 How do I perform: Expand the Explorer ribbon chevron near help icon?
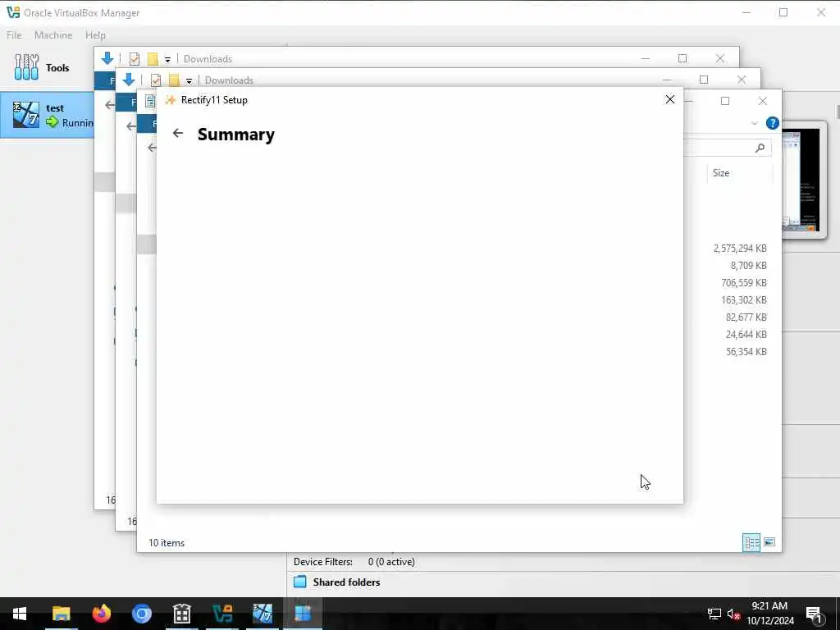(x=755, y=123)
